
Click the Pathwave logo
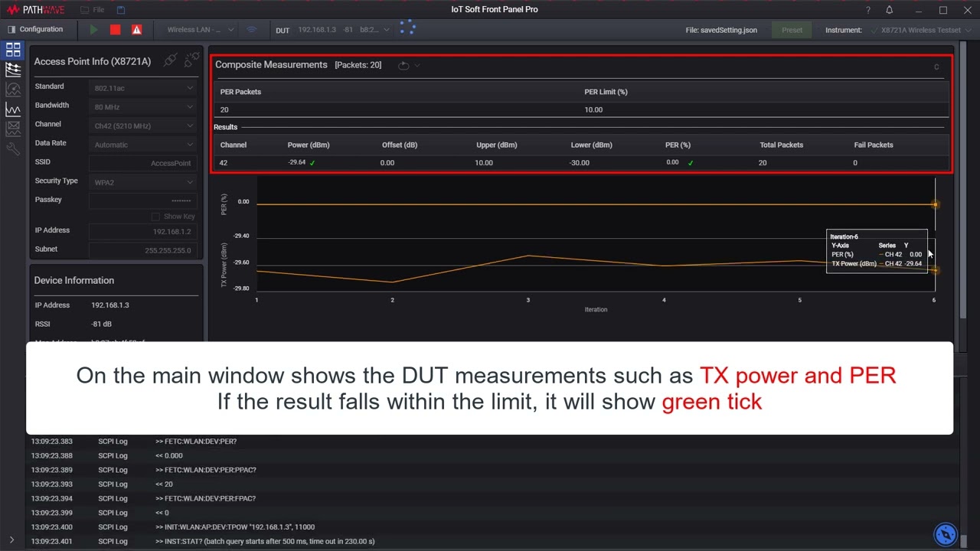coord(36,10)
